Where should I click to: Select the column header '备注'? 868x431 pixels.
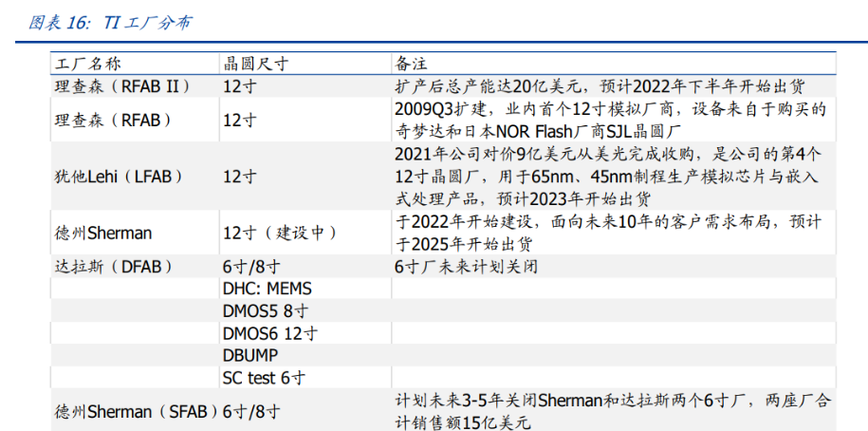pos(411,64)
